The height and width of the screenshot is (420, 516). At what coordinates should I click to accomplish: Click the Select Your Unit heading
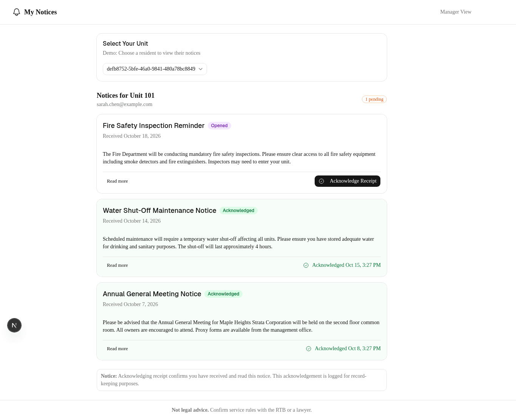pos(125,44)
